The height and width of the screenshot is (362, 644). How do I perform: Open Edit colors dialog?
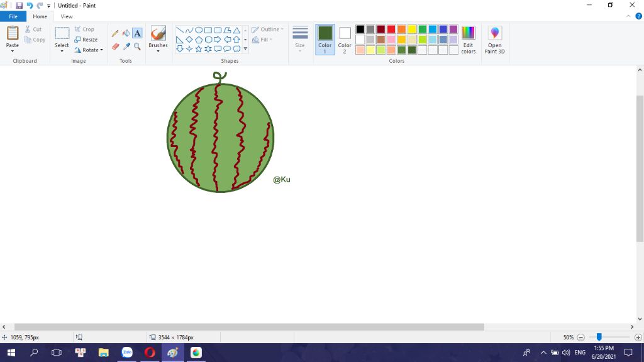(468, 40)
